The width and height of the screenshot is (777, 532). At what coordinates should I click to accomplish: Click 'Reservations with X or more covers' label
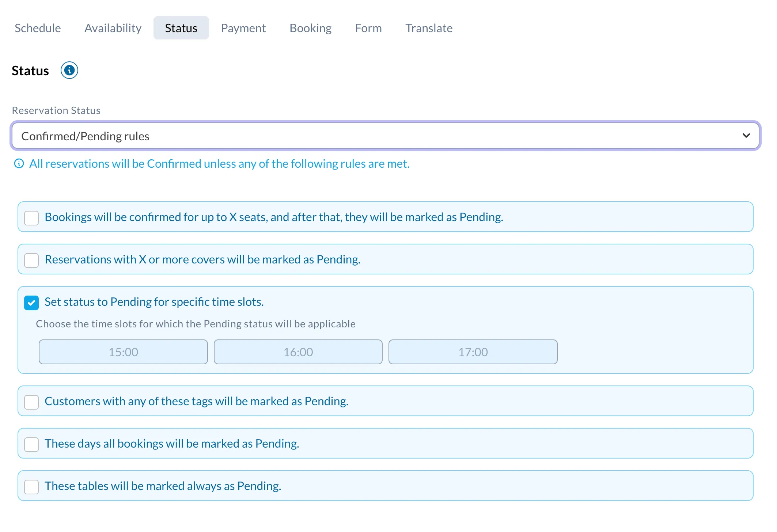pos(202,259)
